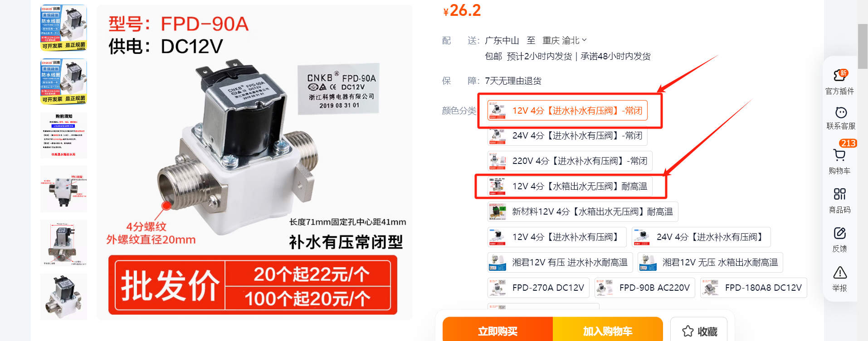Select option 24V 4分 进水补水有压阀 -常闭

coord(567,135)
